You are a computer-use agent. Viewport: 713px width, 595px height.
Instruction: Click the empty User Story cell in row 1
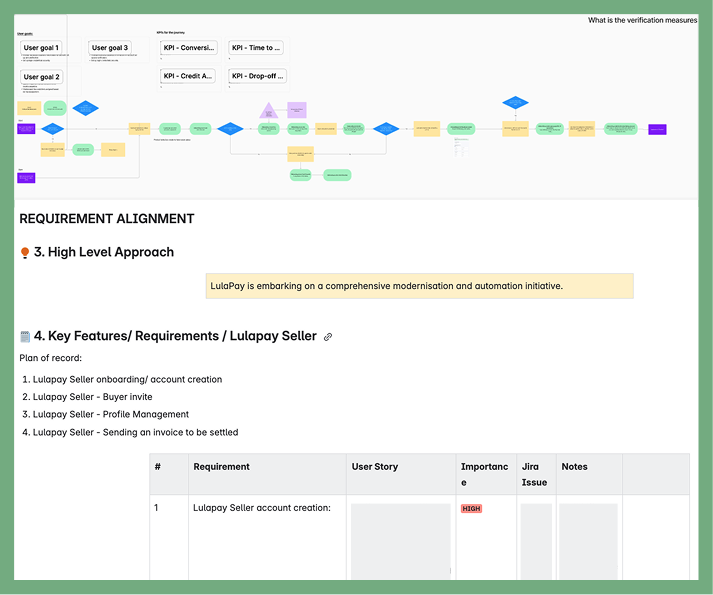click(401, 541)
